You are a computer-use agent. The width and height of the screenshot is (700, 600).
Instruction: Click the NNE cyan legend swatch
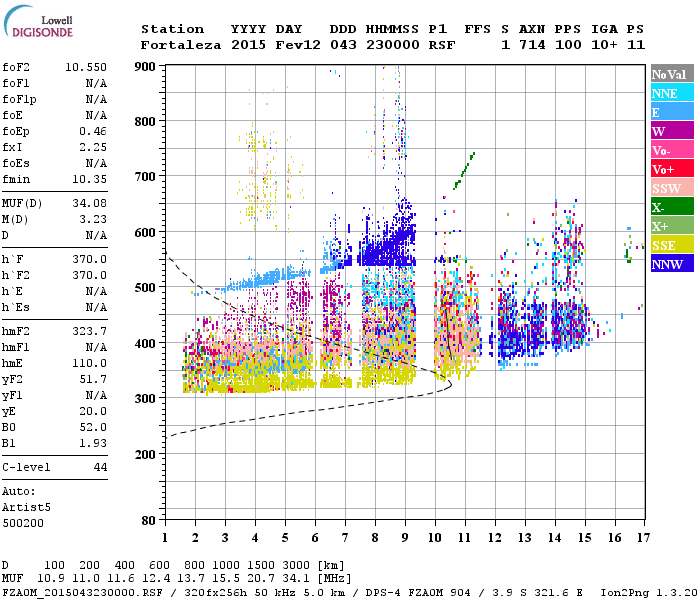click(x=671, y=93)
